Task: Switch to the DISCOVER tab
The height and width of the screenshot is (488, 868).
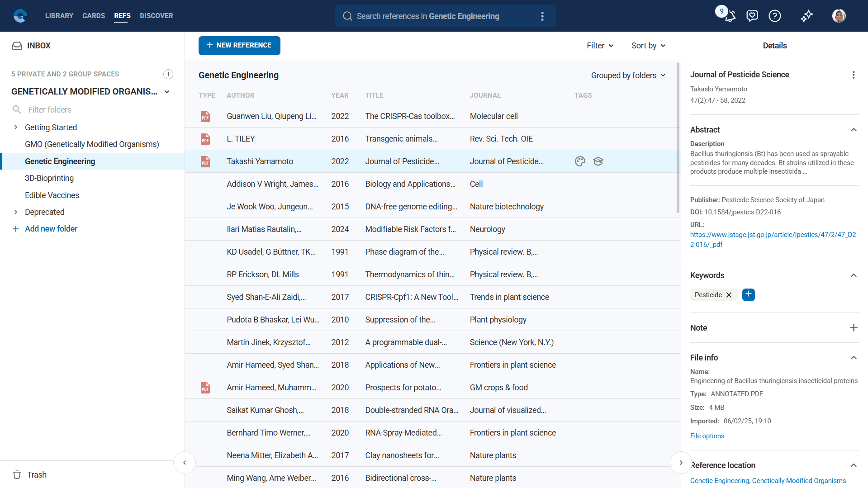Action: 156,16
